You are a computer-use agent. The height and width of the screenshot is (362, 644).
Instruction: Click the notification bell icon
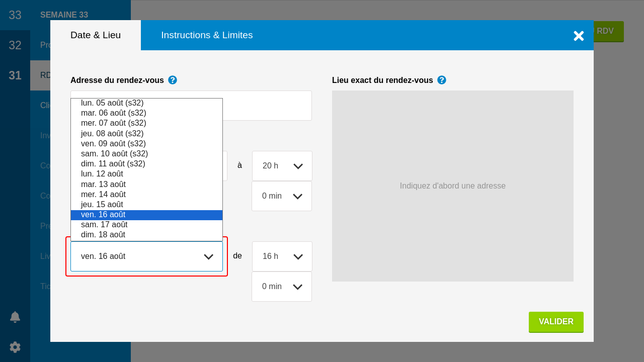click(15, 317)
